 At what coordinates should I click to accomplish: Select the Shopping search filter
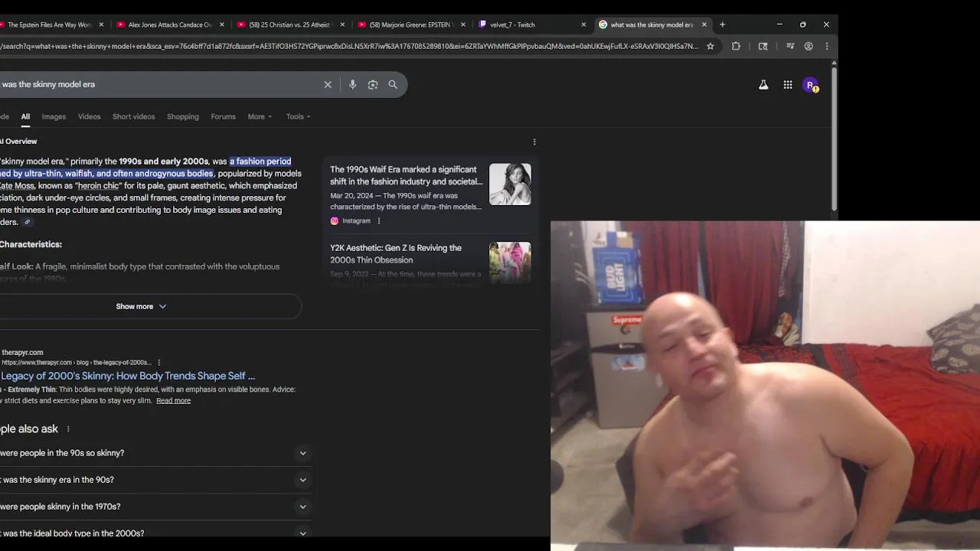click(183, 117)
